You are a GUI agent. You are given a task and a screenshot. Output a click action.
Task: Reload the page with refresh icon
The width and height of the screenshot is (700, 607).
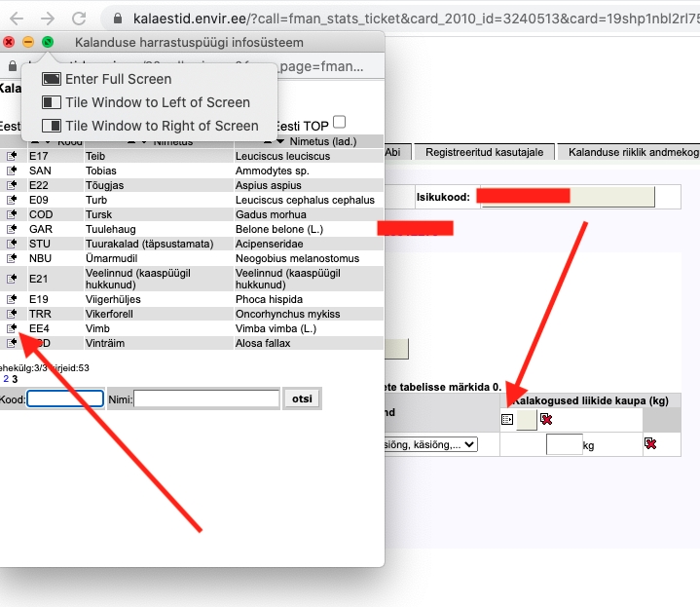click(79, 19)
